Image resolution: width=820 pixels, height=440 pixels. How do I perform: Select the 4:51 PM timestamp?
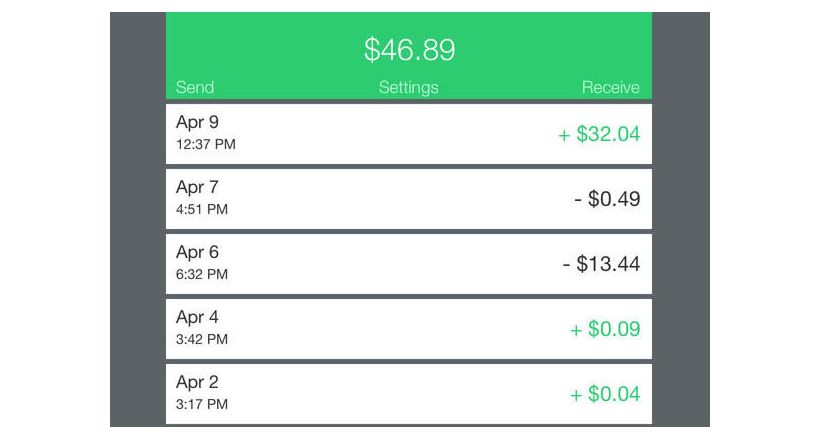[202, 209]
